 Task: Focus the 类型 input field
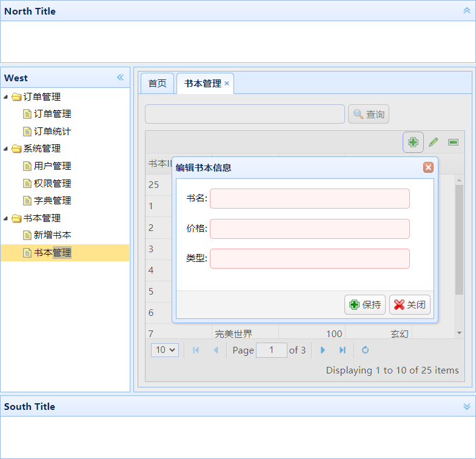(310, 259)
